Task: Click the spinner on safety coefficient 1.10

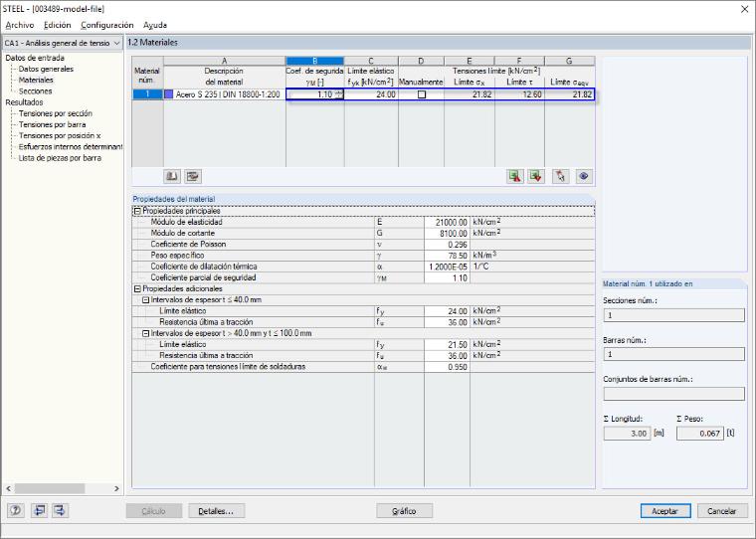Action: pyautogui.click(x=339, y=94)
